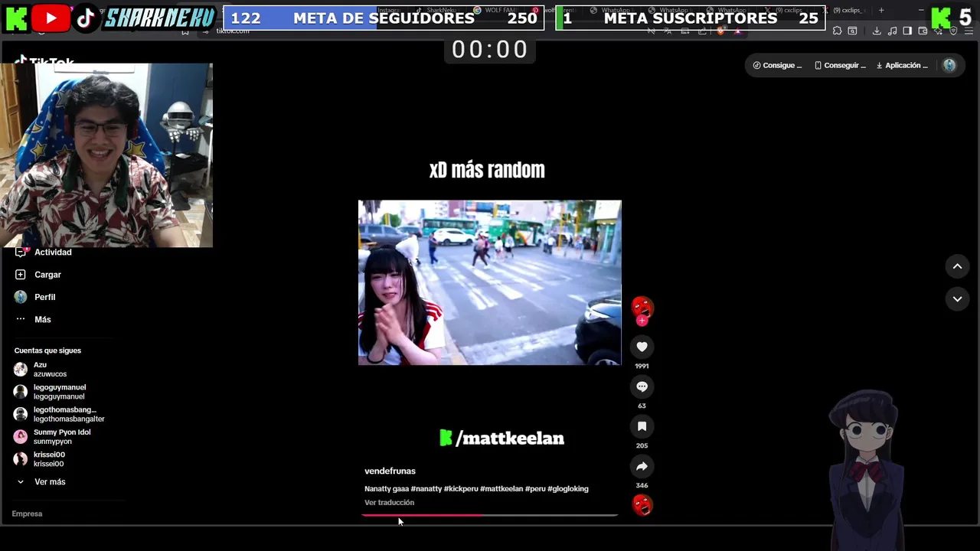Toggle the browser sidebar panel icon

tap(907, 31)
